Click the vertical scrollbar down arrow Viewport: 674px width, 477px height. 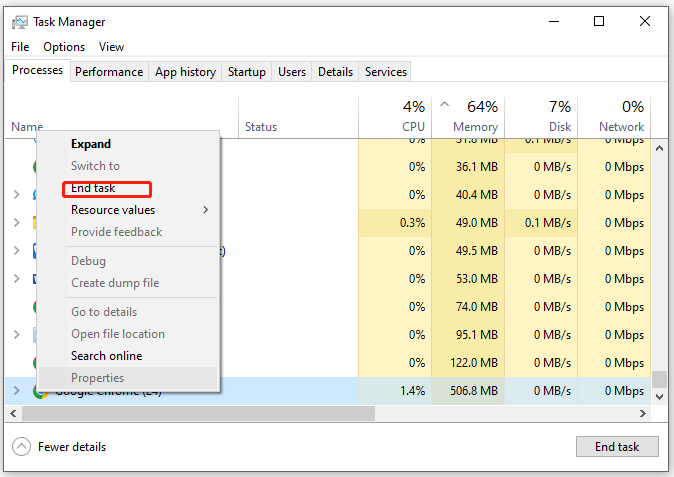660,397
